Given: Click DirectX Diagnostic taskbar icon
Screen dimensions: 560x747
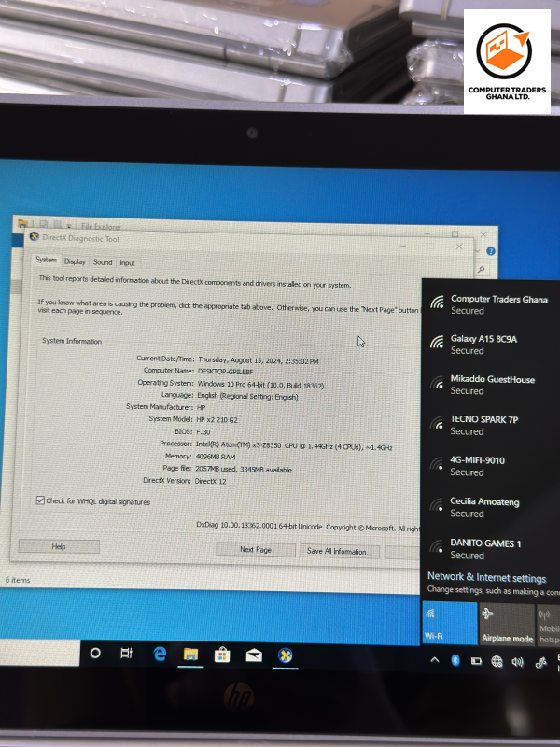Looking at the screenshot, I should point(286,656).
